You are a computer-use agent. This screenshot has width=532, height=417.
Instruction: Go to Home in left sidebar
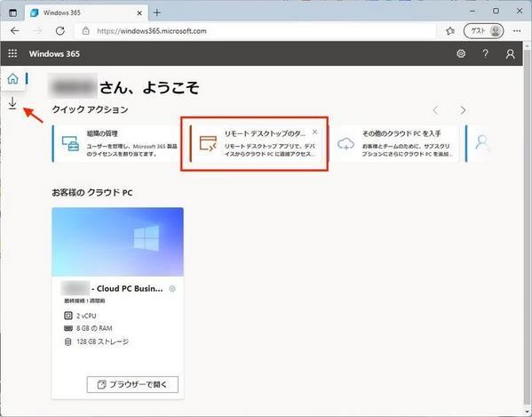pos(13,79)
